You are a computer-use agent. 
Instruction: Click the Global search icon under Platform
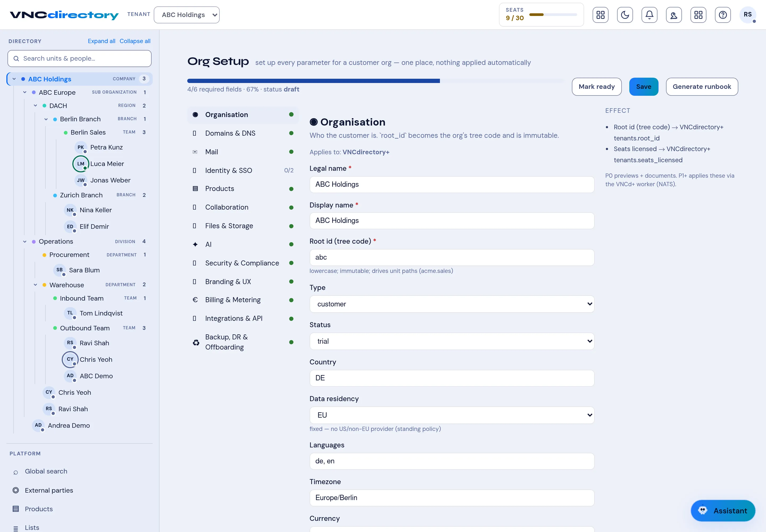(16, 472)
